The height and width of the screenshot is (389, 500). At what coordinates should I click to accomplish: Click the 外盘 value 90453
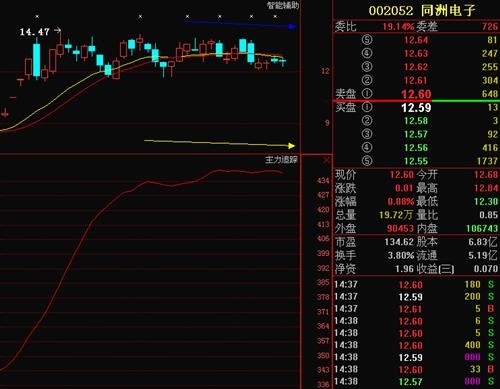pos(400,228)
